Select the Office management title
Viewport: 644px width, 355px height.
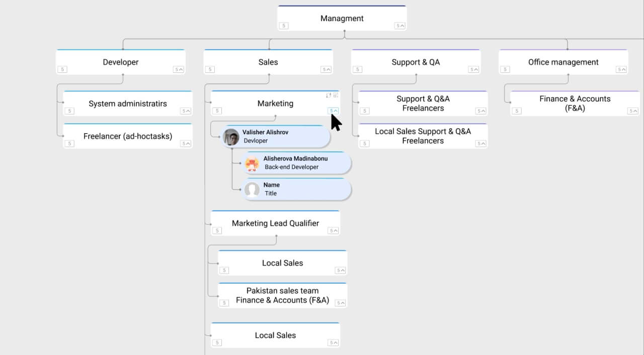(563, 62)
